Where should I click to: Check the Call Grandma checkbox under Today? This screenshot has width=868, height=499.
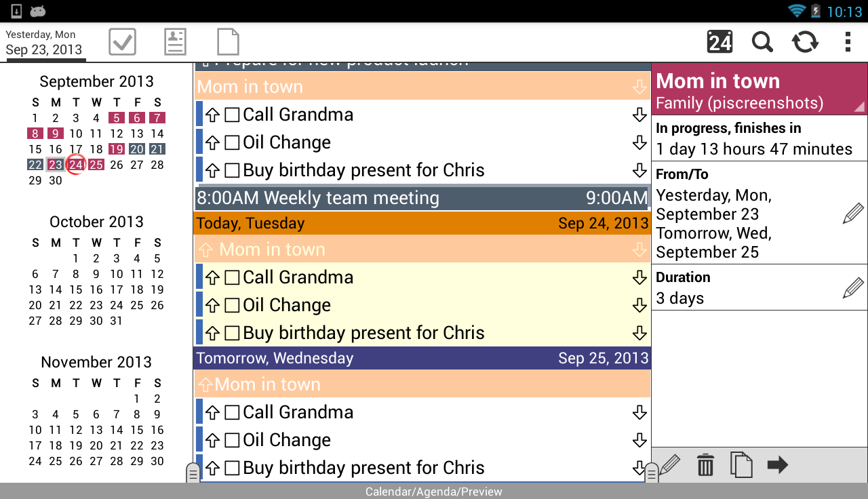pyautogui.click(x=232, y=277)
